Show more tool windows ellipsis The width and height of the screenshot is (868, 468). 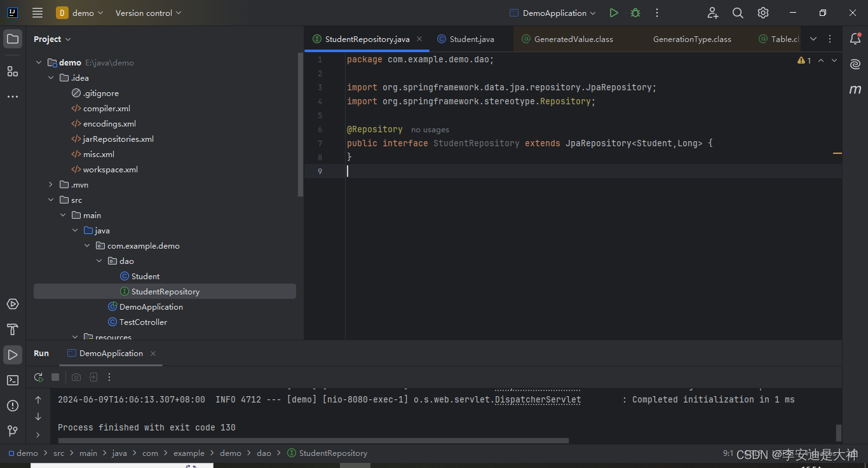pyautogui.click(x=13, y=97)
